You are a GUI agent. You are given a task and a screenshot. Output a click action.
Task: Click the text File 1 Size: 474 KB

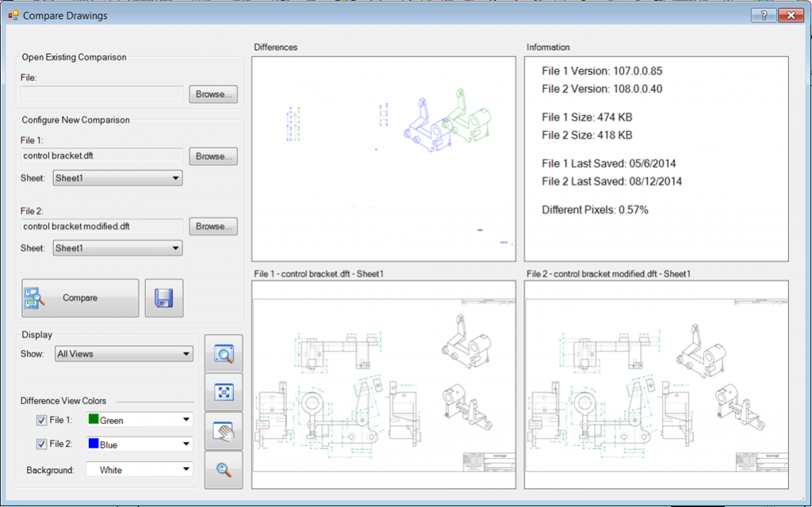587,117
